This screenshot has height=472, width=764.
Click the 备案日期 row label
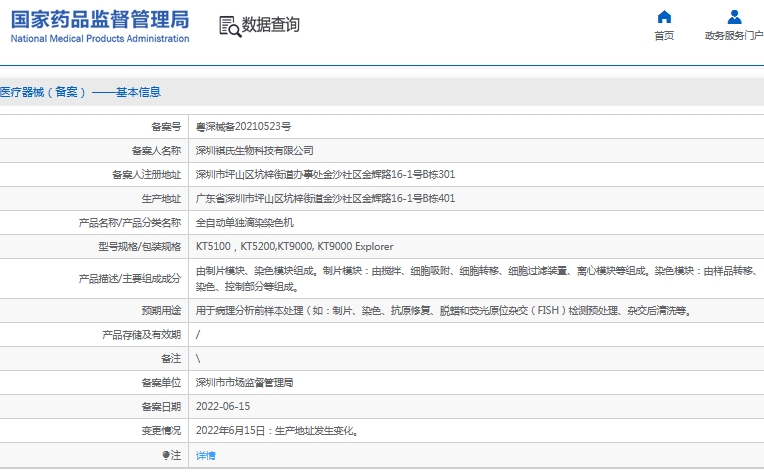pos(161,406)
